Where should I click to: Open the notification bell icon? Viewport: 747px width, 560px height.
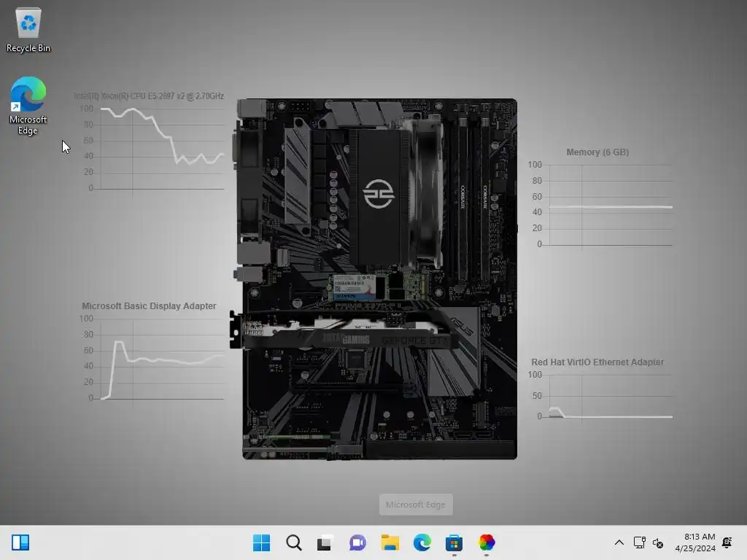click(x=727, y=542)
